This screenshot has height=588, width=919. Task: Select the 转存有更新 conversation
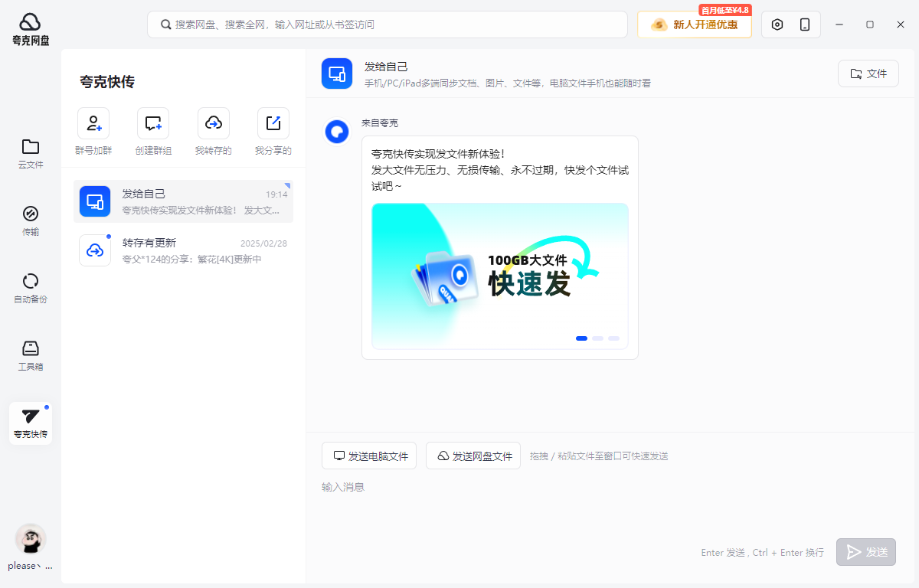click(x=183, y=250)
